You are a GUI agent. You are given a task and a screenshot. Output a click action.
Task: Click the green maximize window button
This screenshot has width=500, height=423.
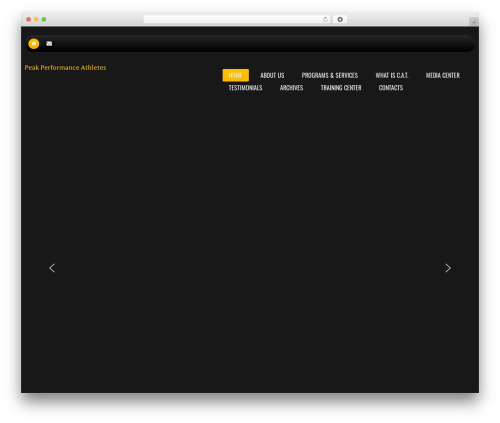click(x=44, y=19)
